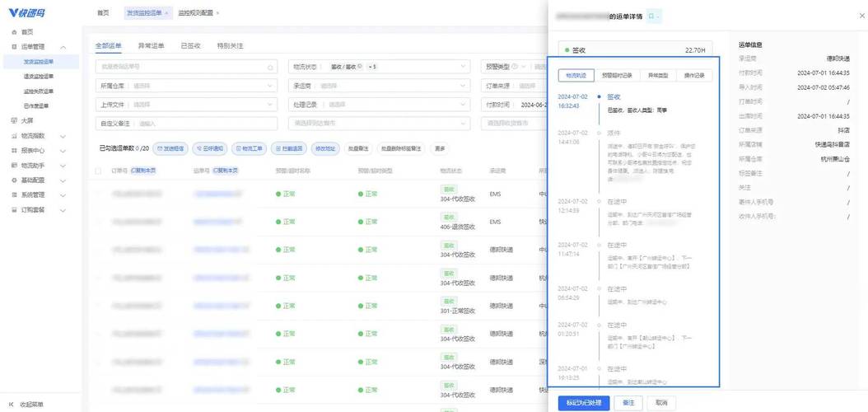Open the 首页 top tab
Image resolution: width=868 pixels, height=412 pixels.
(x=103, y=12)
